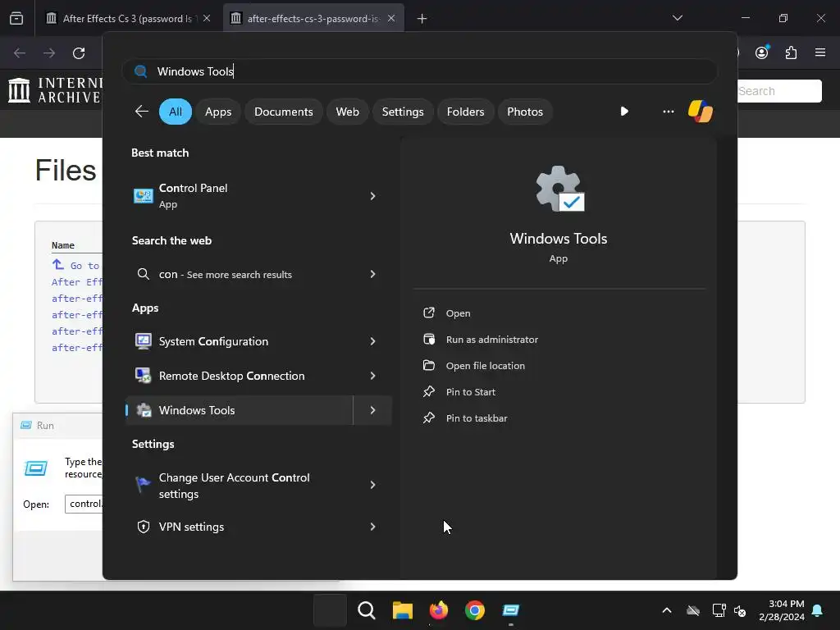Click the Internet Archive Search field
This screenshot has width=840, height=630.
click(779, 91)
